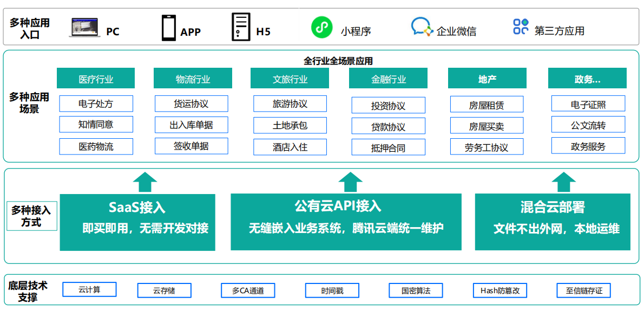
Task: Click the 公文流转 box
Action: (x=588, y=124)
